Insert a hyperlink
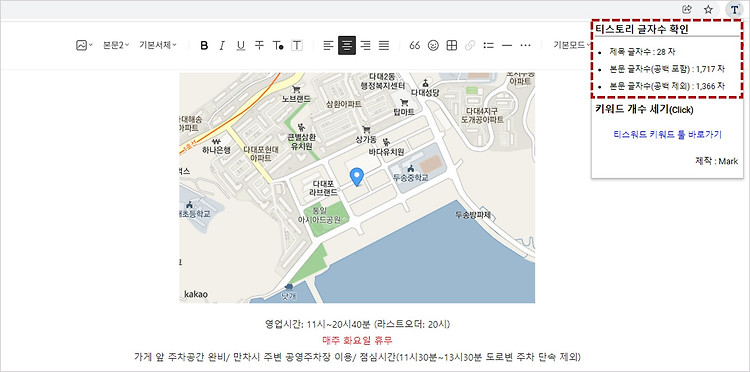Image resolution: width=750 pixels, height=372 pixels. 470,45
